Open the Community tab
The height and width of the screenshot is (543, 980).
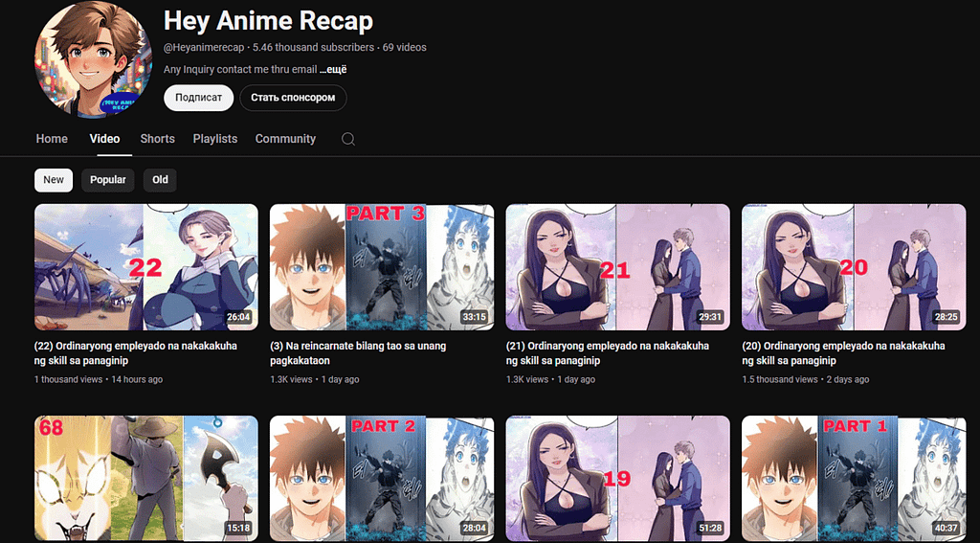pos(285,139)
